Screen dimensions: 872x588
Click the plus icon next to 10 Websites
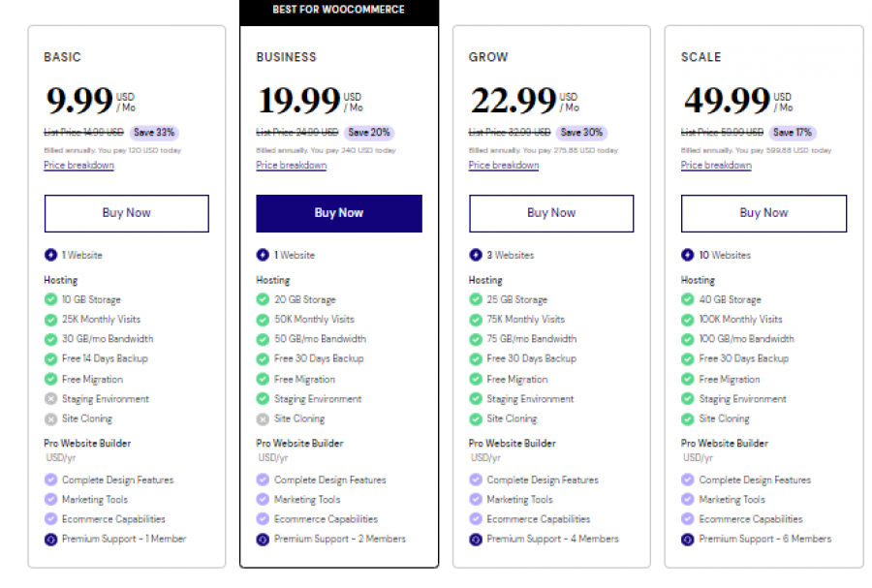tap(688, 256)
